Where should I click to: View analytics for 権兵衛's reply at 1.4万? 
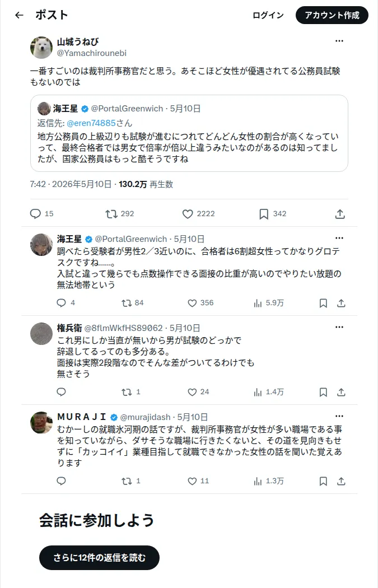[x=268, y=392]
